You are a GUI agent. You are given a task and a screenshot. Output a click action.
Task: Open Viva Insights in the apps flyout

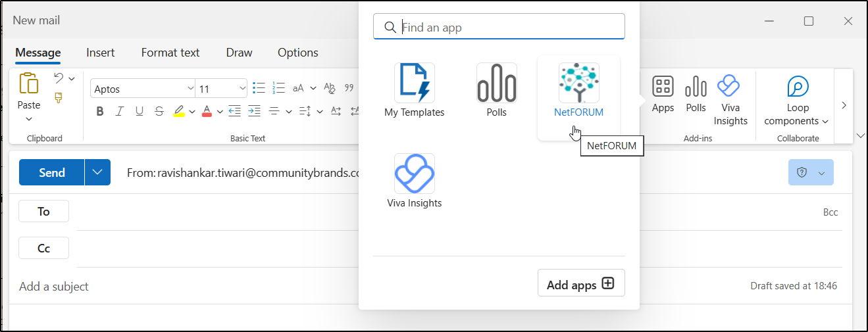point(415,181)
